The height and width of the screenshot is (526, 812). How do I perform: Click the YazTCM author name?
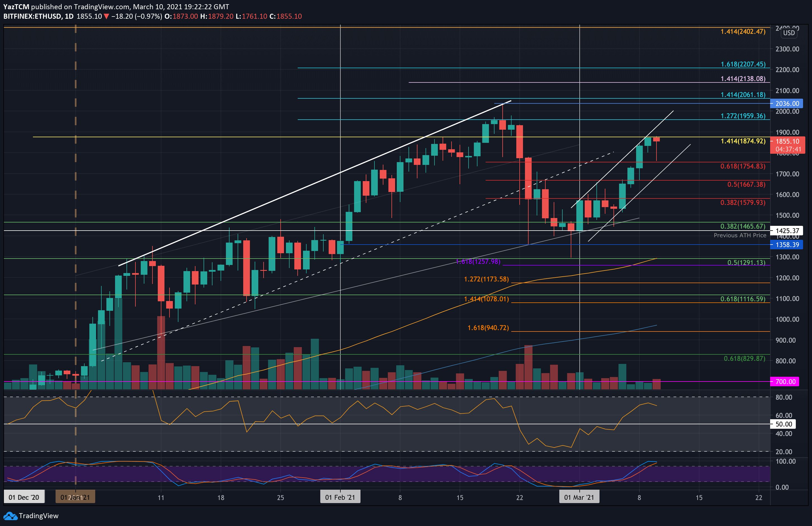(x=16, y=7)
